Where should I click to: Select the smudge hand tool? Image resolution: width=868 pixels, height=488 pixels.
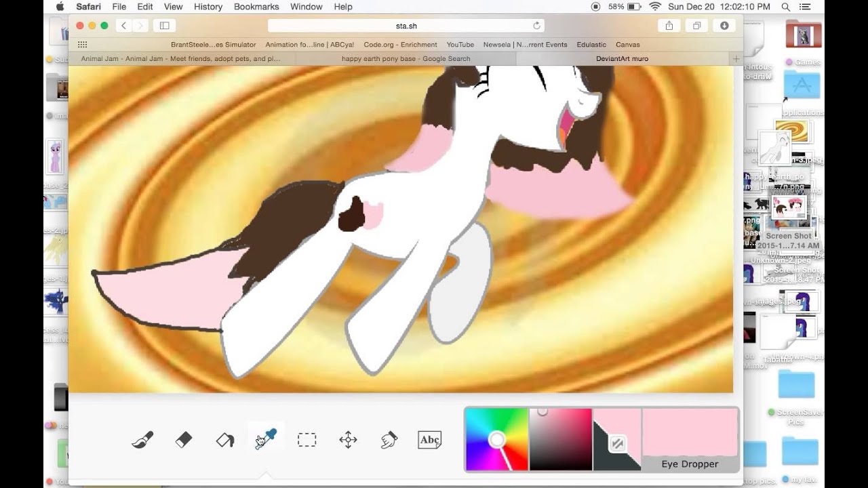tap(389, 440)
